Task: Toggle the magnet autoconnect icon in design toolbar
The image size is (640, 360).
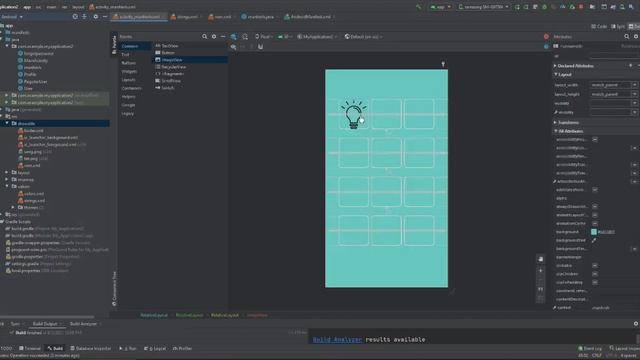Action: click(x=260, y=47)
